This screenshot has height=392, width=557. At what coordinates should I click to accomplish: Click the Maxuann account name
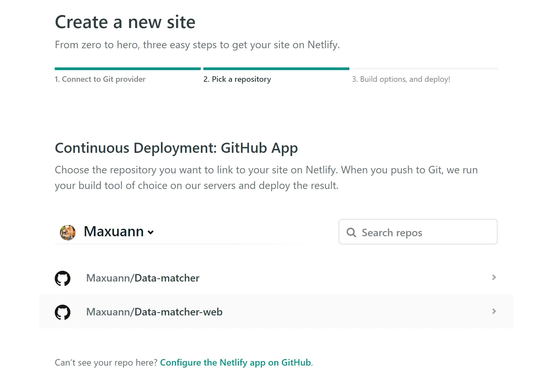pyautogui.click(x=114, y=232)
